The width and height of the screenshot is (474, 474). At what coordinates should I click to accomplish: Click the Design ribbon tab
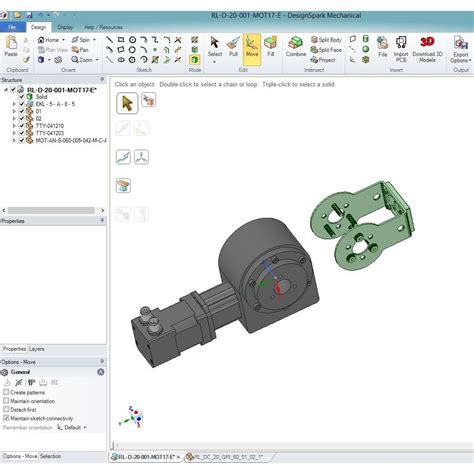coord(39,27)
